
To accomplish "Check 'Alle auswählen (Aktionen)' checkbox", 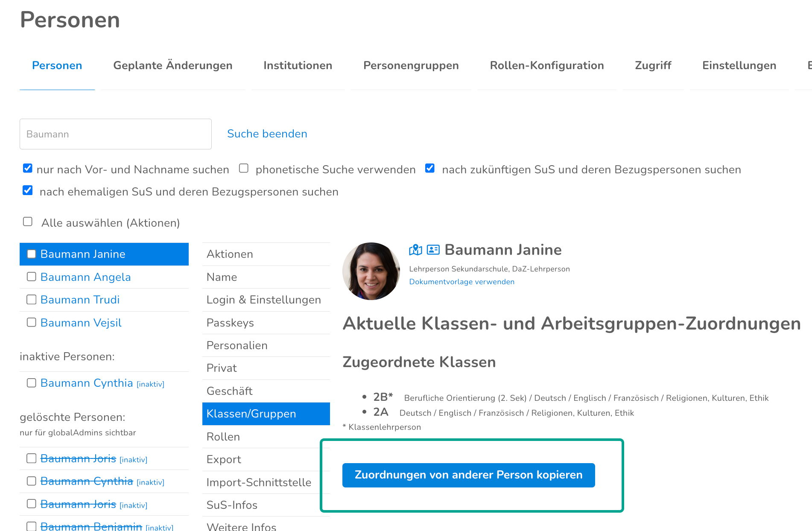I will pyautogui.click(x=28, y=222).
